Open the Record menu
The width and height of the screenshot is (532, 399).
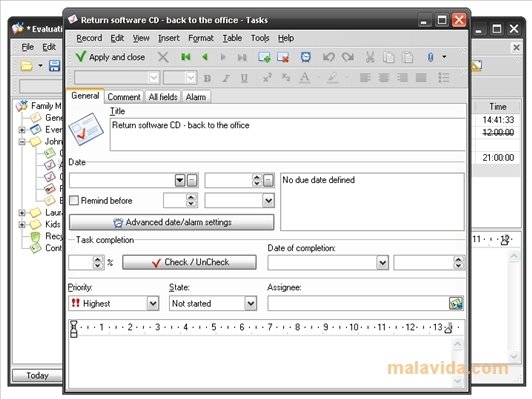pos(89,38)
